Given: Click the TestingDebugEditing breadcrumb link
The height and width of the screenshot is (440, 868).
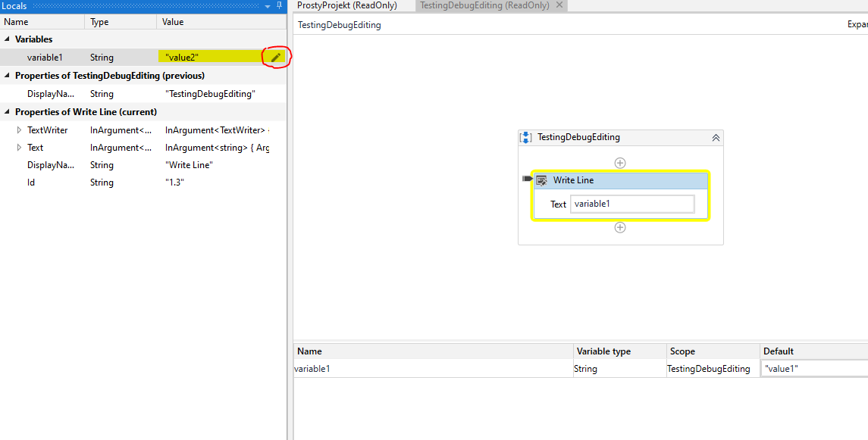Looking at the screenshot, I should 339,23.
